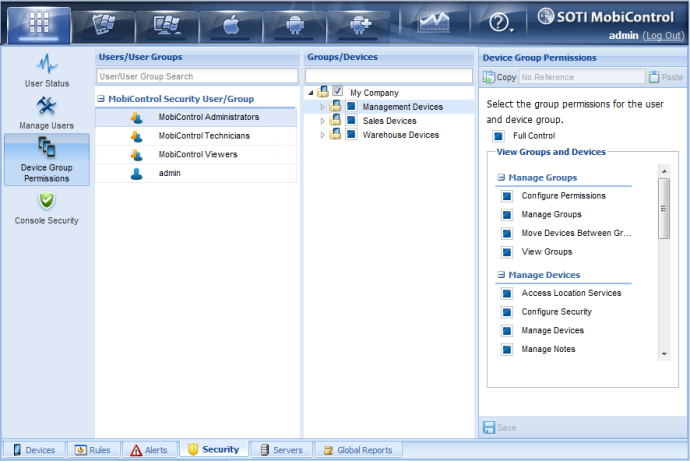Viewport: 690px width, 461px height.
Task: Select Device Group Permissions in sidebar
Action: 47,159
